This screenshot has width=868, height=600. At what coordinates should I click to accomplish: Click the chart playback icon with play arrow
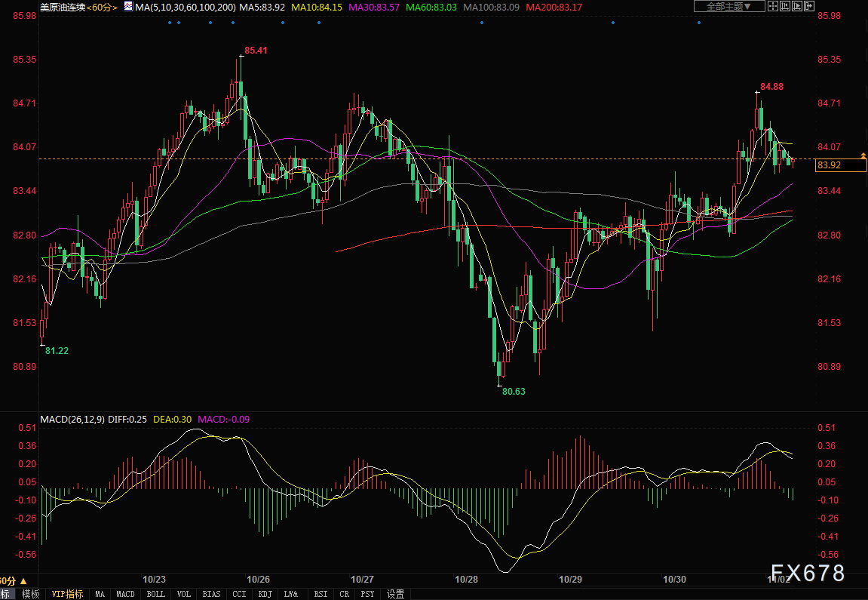tap(797, 6)
